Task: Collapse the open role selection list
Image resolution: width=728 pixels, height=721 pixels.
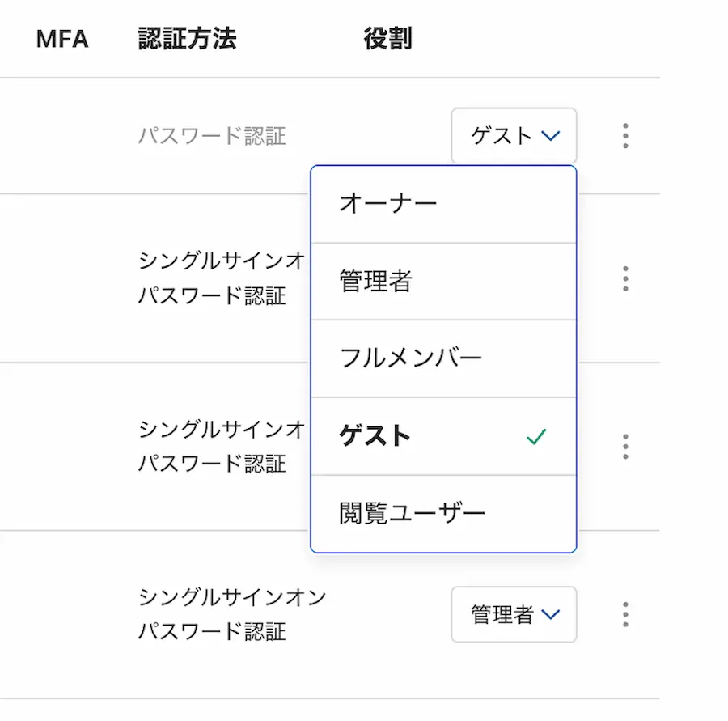Action: (513, 136)
